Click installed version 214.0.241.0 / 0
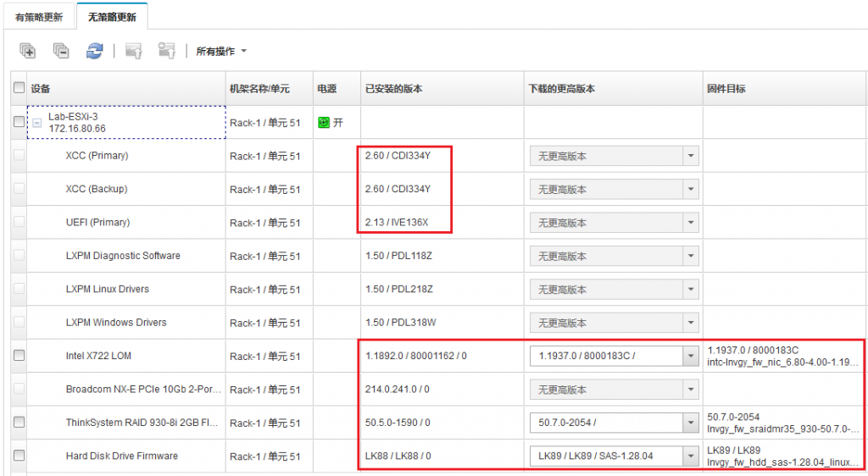Screen dimensions: 868x476 [397, 390]
